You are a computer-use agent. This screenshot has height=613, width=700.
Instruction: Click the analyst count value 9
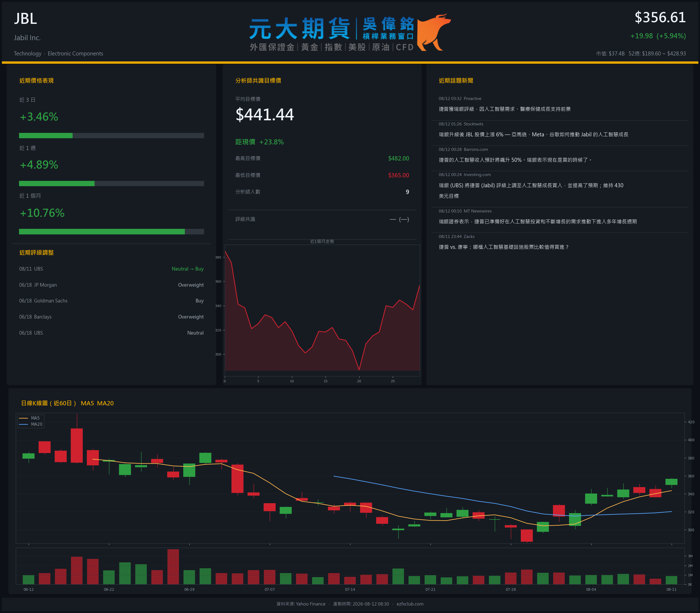tap(407, 192)
